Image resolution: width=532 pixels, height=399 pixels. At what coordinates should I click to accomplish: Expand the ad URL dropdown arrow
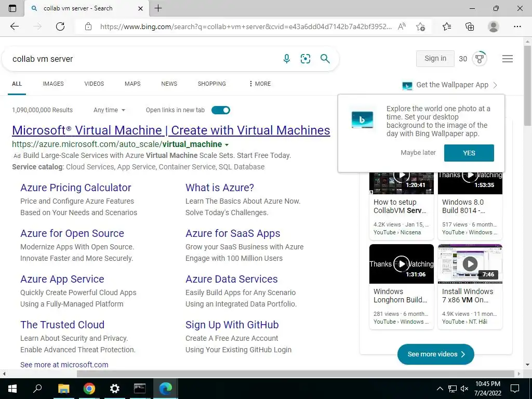pyautogui.click(x=227, y=145)
